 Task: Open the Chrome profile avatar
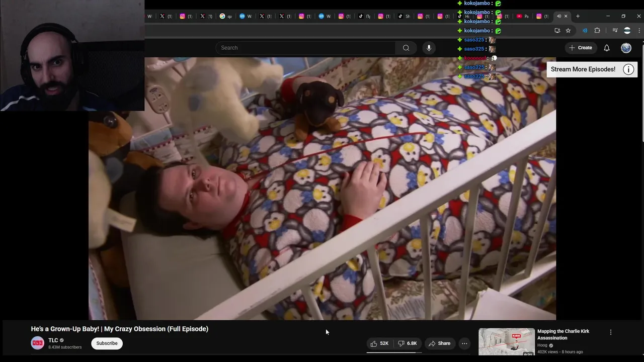click(x=627, y=31)
